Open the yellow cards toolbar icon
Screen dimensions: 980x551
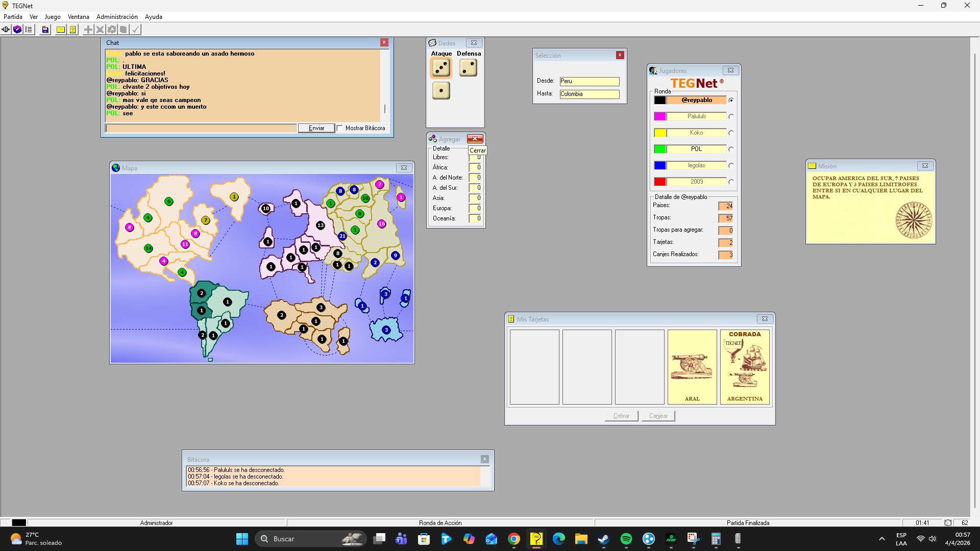73,30
